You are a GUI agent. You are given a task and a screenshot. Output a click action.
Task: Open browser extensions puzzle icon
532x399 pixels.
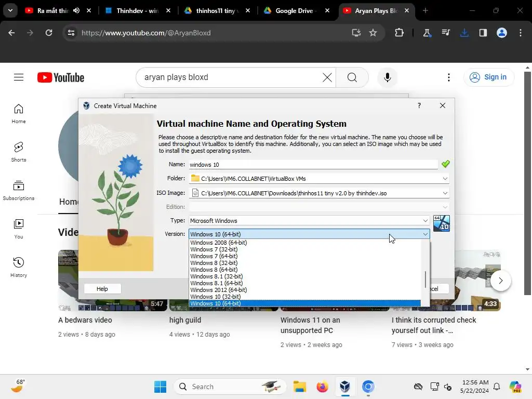coord(399,33)
